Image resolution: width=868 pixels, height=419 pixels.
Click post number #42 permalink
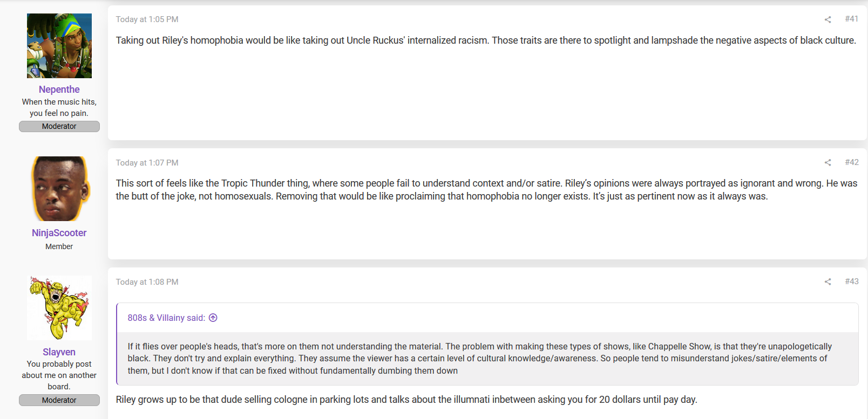click(852, 162)
